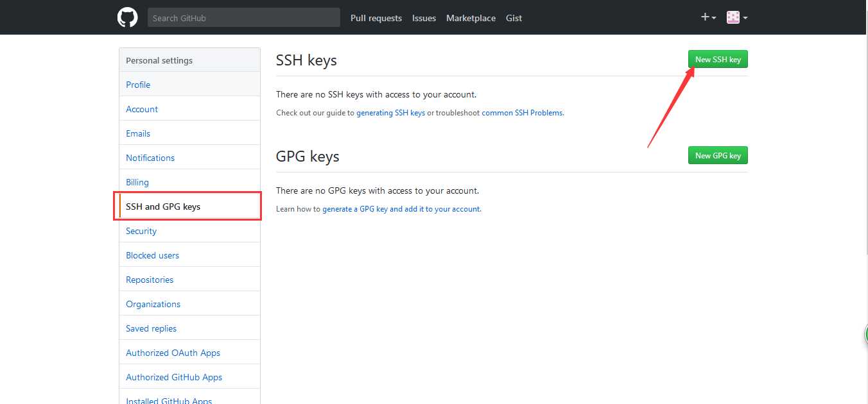The image size is (868, 404).
Task: Open Issues in top navigation
Action: [x=424, y=18]
